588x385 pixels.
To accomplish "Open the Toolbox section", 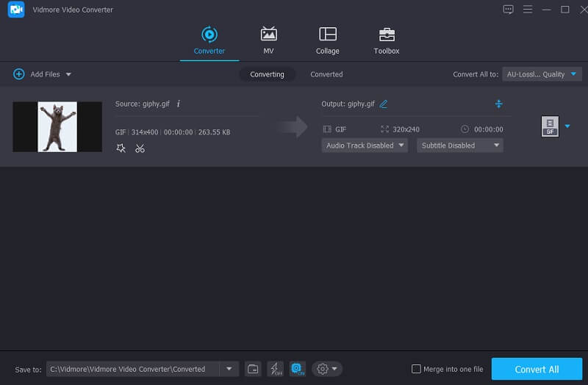I will (x=386, y=40).
